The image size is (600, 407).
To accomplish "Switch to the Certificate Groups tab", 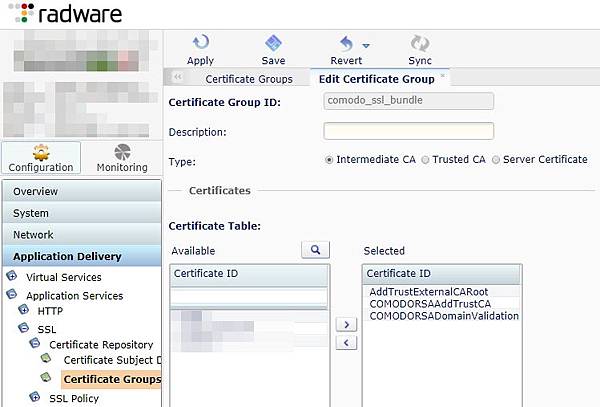I will [x=248, y=78].
